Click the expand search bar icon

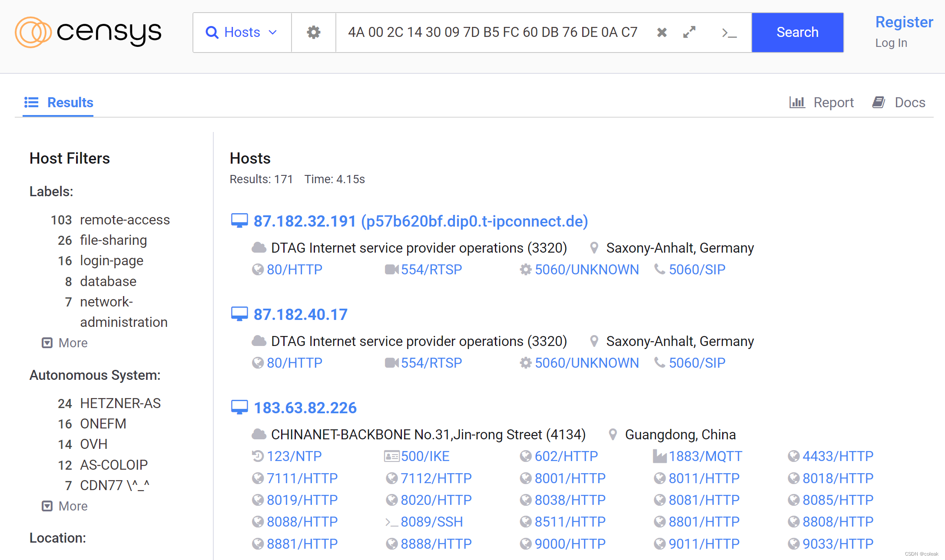[690, 31]
